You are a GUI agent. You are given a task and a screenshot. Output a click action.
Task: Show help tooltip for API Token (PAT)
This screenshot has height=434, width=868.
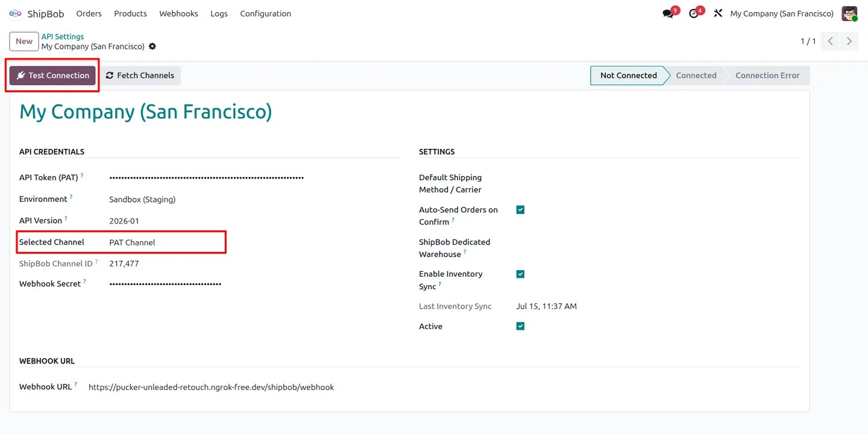82,175
